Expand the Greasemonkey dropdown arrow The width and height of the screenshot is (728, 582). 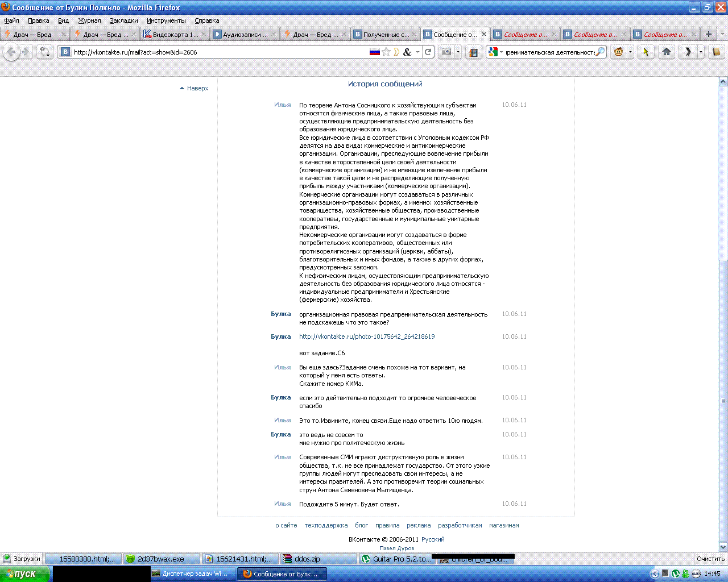pos(630,52)
